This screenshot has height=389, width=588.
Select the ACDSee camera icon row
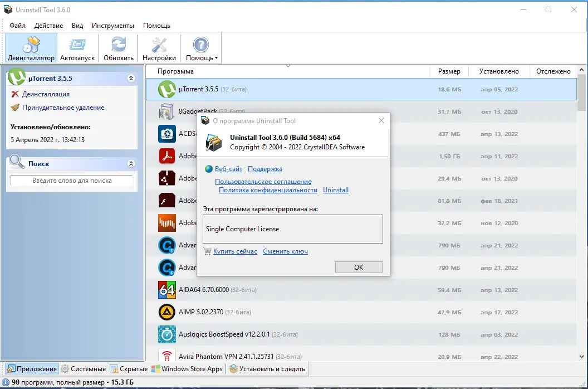point(167,134)
